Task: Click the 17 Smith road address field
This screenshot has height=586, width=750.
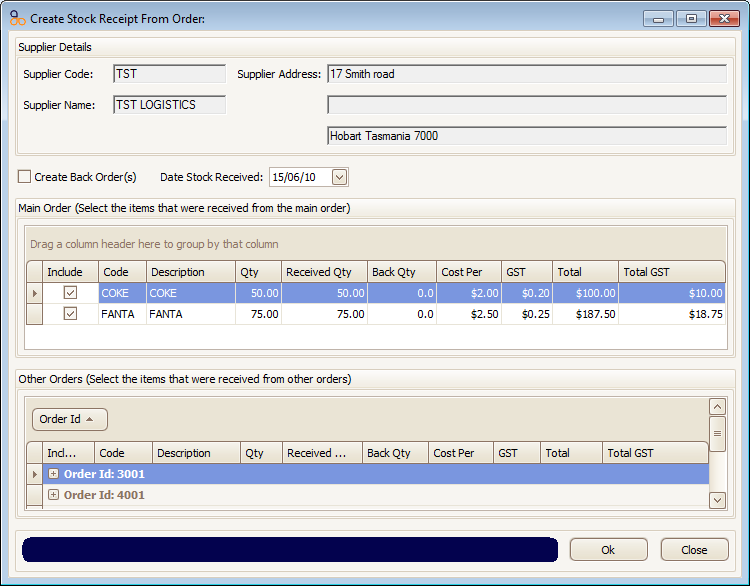Action: pos(527,74)
